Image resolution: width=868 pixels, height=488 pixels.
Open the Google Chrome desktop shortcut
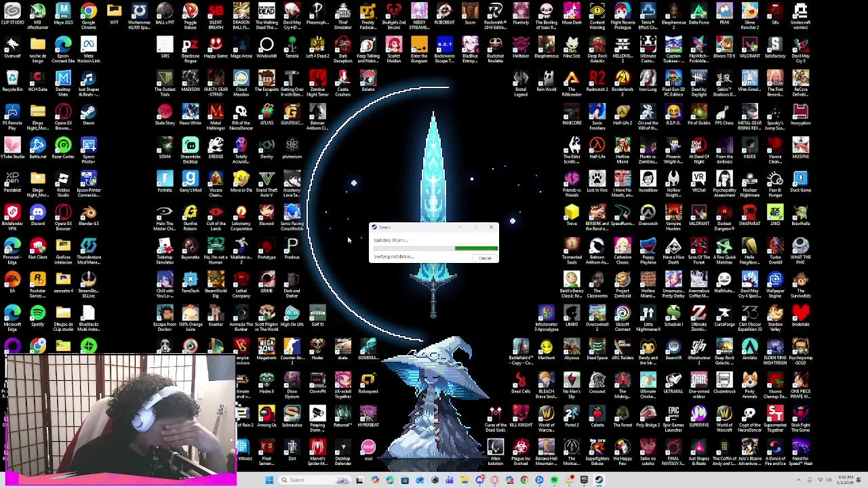(x=88, y=15)
